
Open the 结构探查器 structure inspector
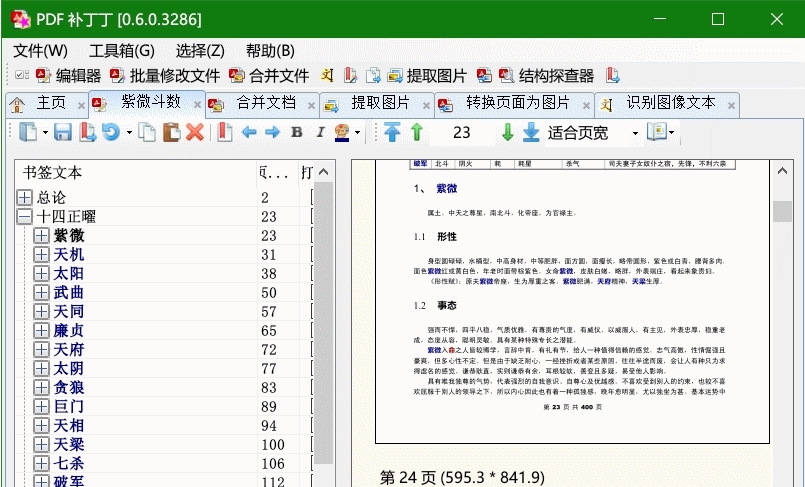[546, 75]
